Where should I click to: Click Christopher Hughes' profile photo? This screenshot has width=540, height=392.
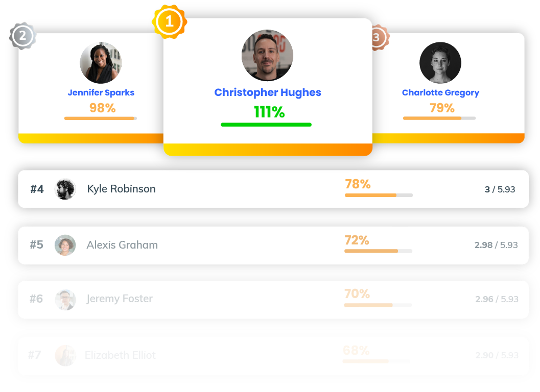(x=267, y=55)
